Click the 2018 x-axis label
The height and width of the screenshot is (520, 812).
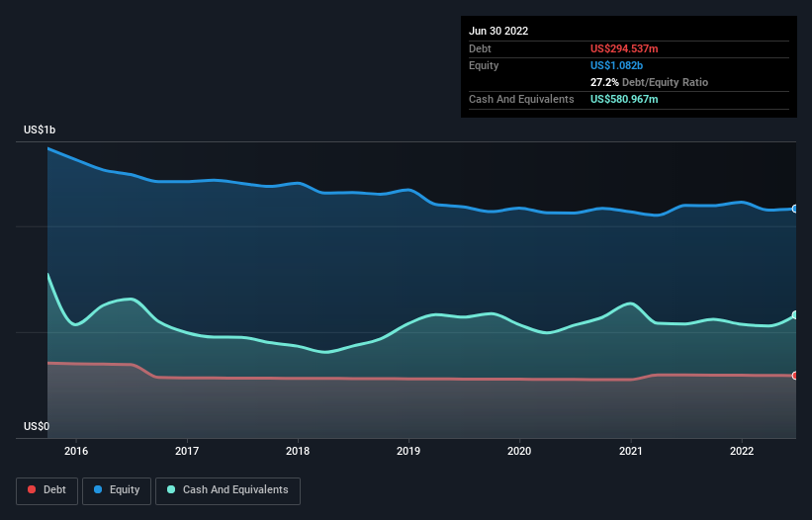tap(298, 451)
